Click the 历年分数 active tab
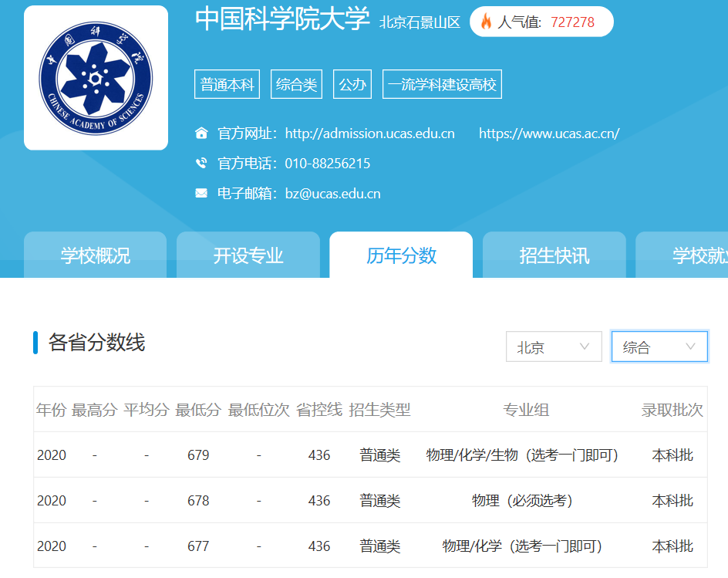Viewport: 728px width, 578px height. tap(401, 255)
